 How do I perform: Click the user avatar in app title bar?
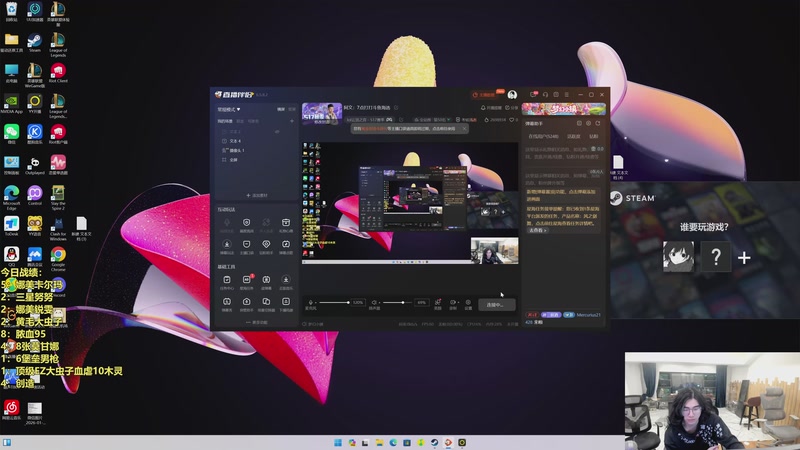tap(512, 95)
